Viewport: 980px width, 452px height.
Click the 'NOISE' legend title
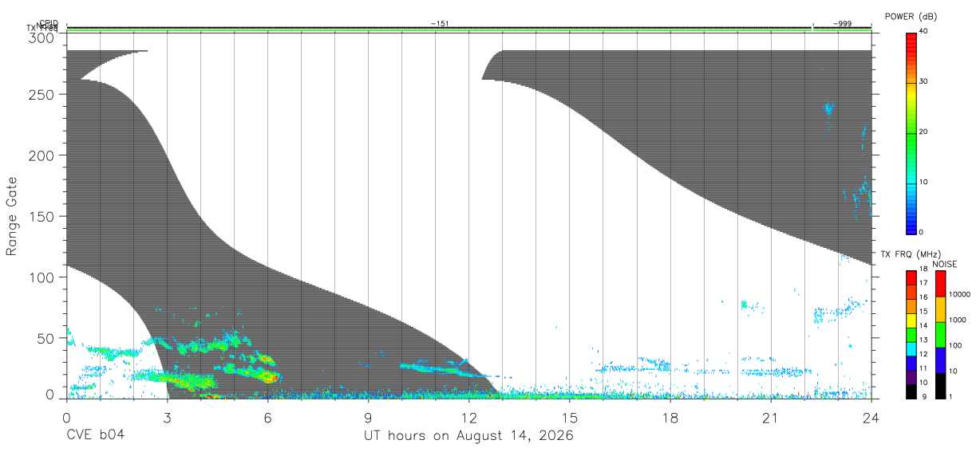pyautogui.click(x=945, y=264)
